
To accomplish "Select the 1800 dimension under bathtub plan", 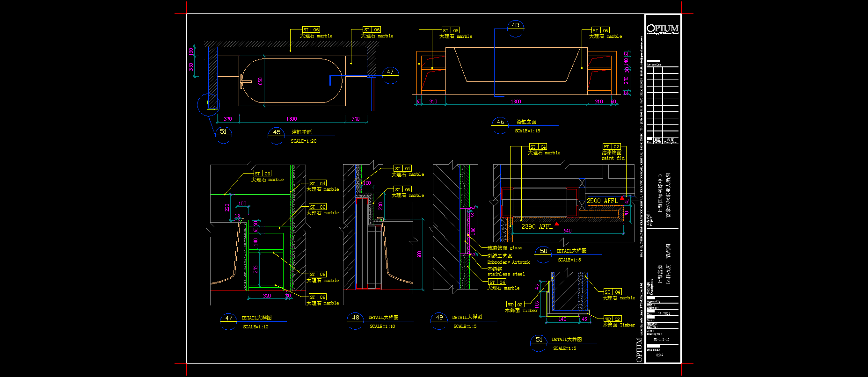I will [x=292, y=119].
